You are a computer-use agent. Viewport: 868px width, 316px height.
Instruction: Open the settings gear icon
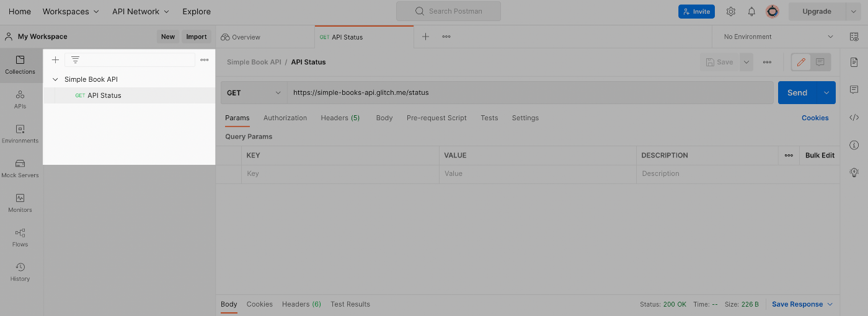click(x=731, y=12)
